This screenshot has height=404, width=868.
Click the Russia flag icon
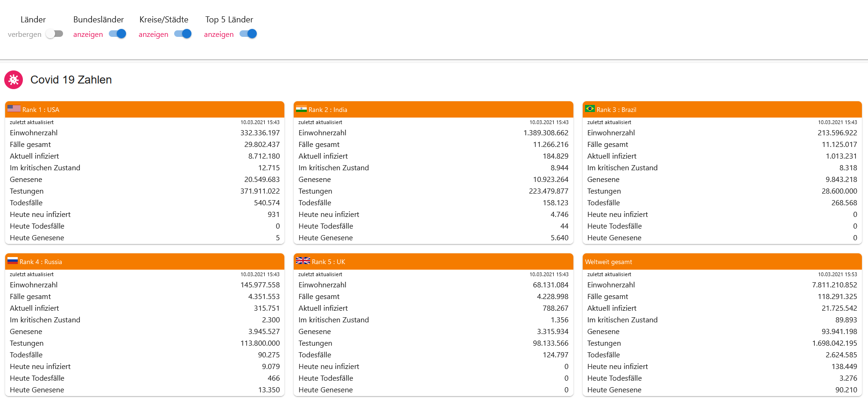point(13,261)
